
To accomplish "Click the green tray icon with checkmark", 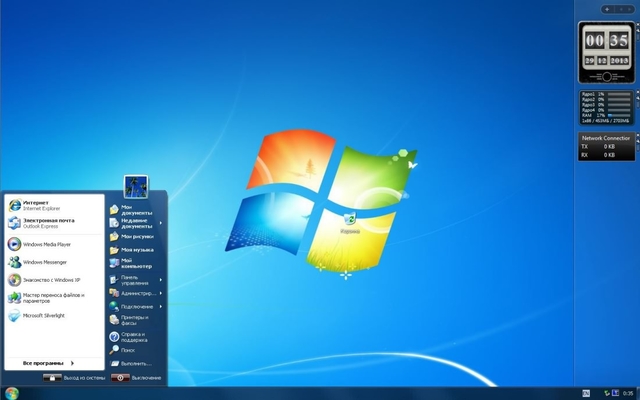I will point(607,393).
